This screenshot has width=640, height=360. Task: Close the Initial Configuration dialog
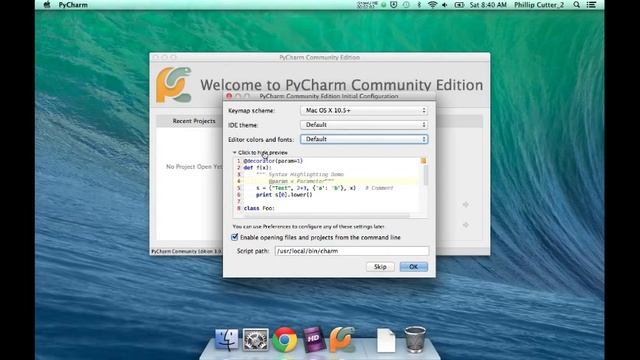coord(229,96)
